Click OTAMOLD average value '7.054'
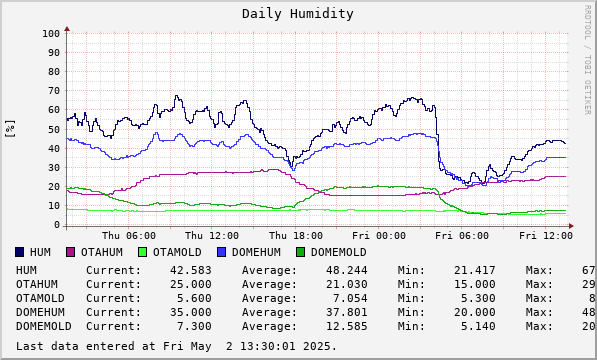 350,298
